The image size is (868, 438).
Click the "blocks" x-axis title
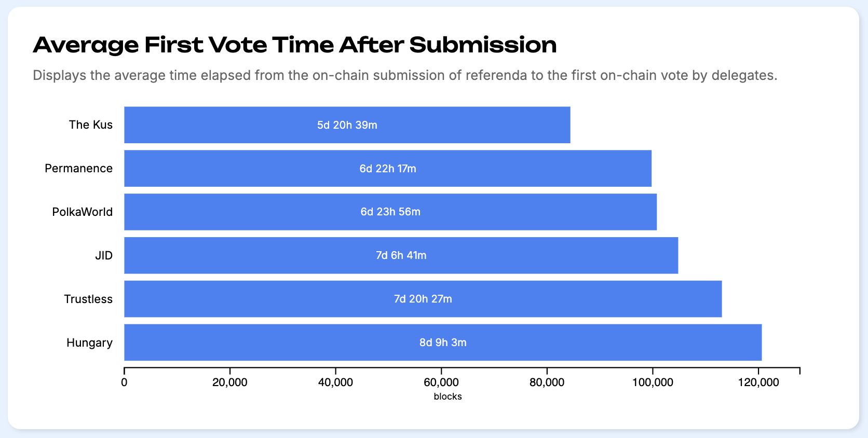click(x=447, y=396)
